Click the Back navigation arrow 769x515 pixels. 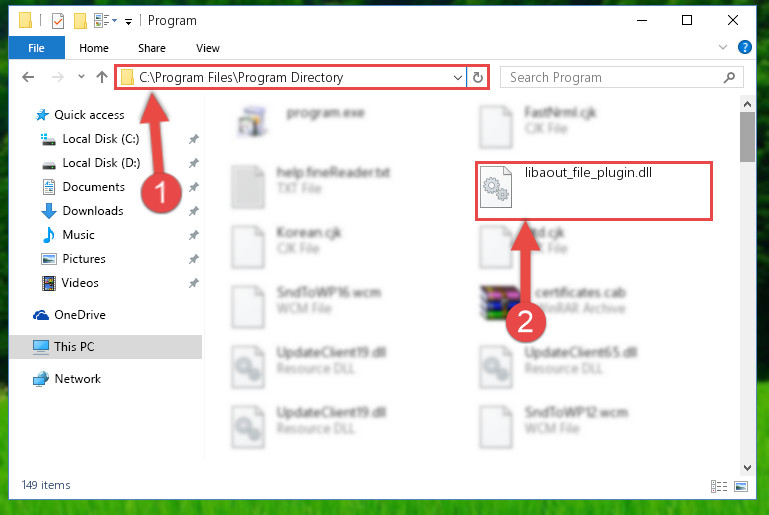(x=28, y=77)
